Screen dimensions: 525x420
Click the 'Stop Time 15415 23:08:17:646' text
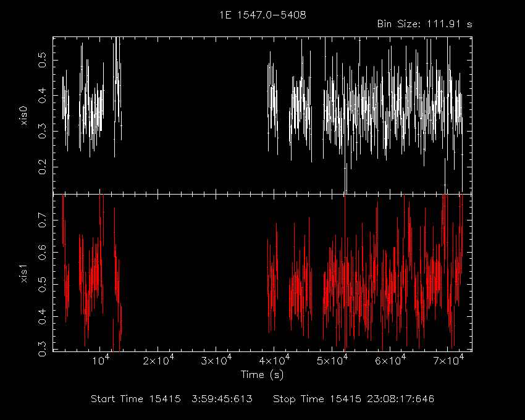353,399
